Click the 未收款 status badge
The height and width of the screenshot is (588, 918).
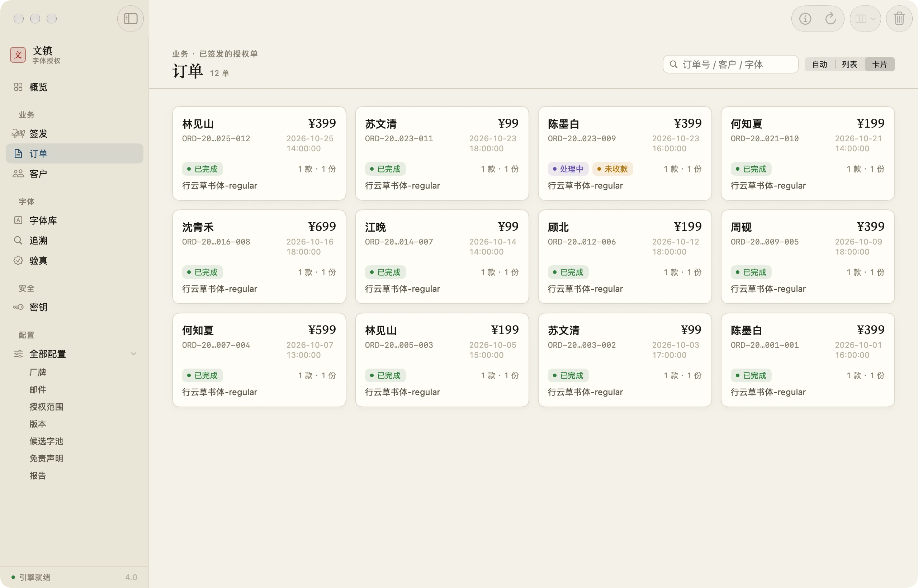612,169
